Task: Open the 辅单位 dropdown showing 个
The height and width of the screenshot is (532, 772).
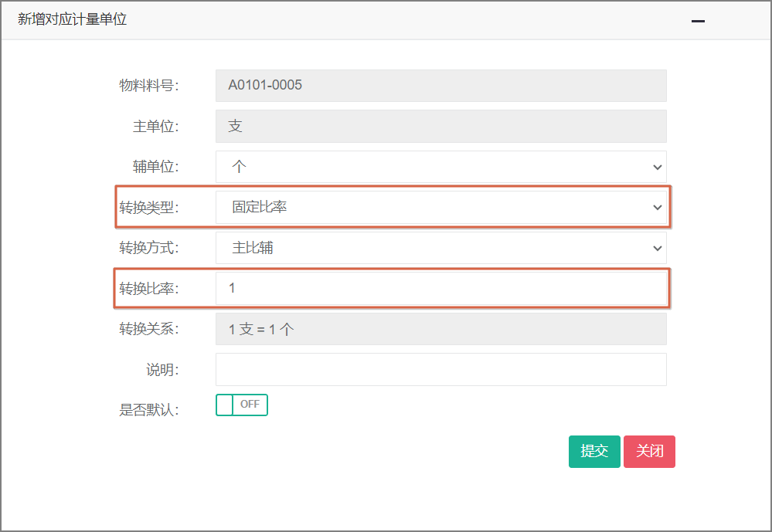Action: (440, 167)
